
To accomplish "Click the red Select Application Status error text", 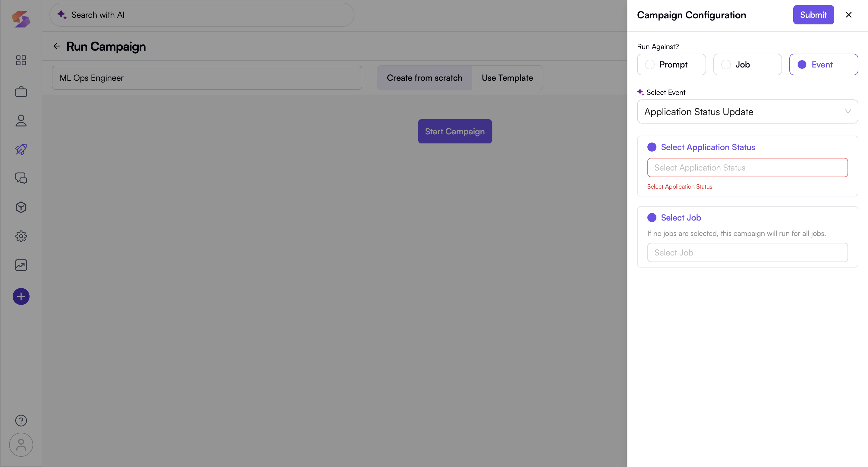I will [x=679, y=186].
